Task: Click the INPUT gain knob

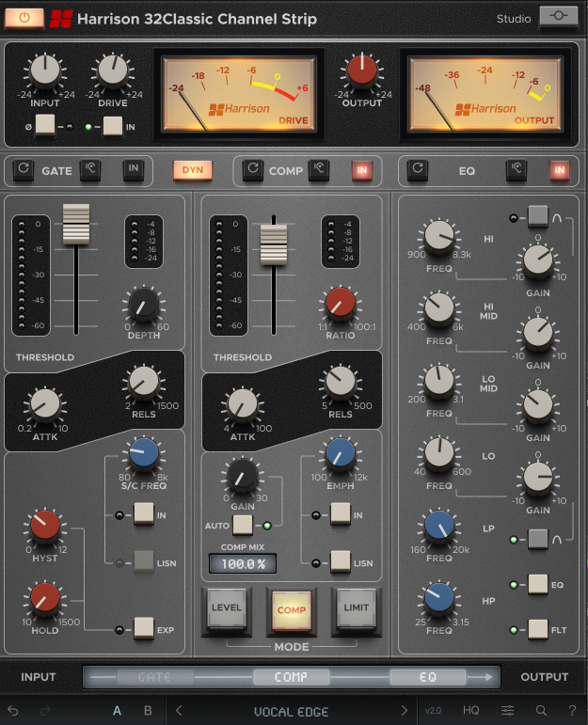Action: pyautogui.click(x=45, y=71)
